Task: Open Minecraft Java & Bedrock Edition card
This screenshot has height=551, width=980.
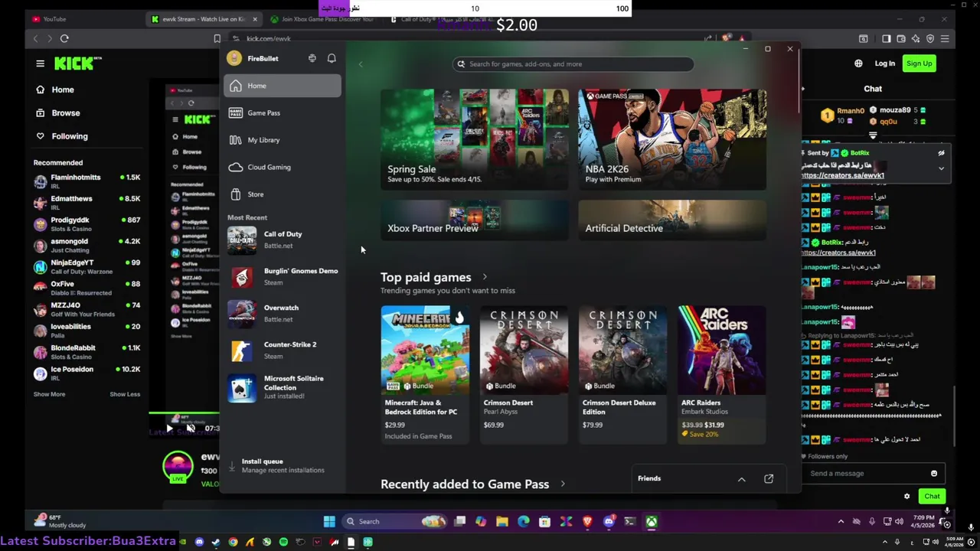Action: pyautogui.click(x=425, y=374)
